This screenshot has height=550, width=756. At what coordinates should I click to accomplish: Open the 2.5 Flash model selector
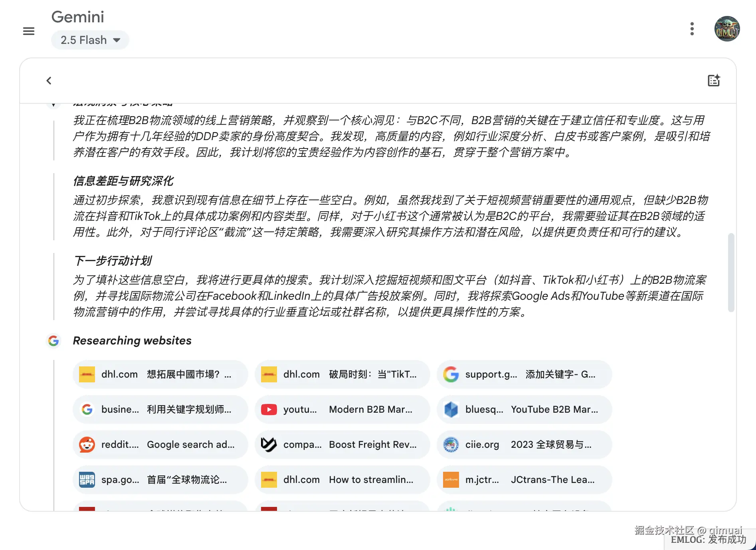[x=90, y=40]
